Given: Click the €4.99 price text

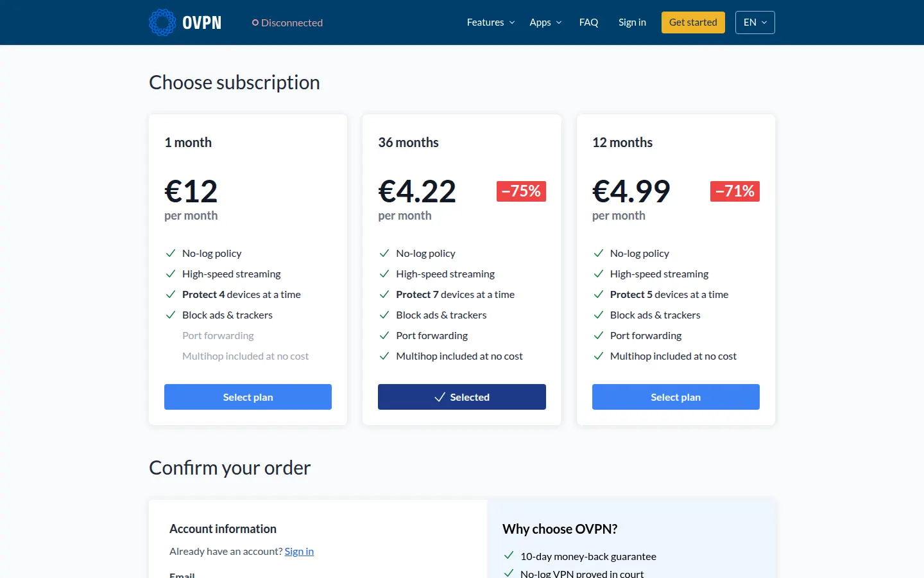Looking at the screenshot, I should tap(631, 191).
